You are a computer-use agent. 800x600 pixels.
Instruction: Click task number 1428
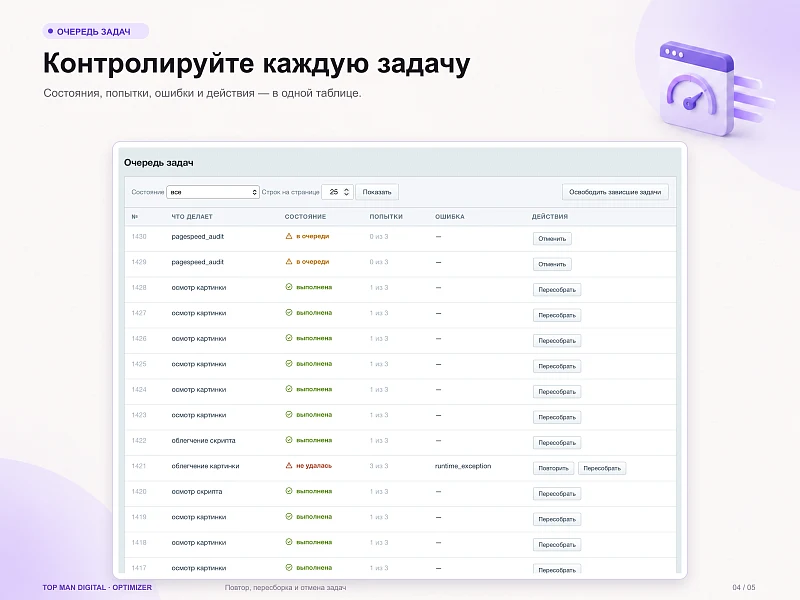pos(139,287)
